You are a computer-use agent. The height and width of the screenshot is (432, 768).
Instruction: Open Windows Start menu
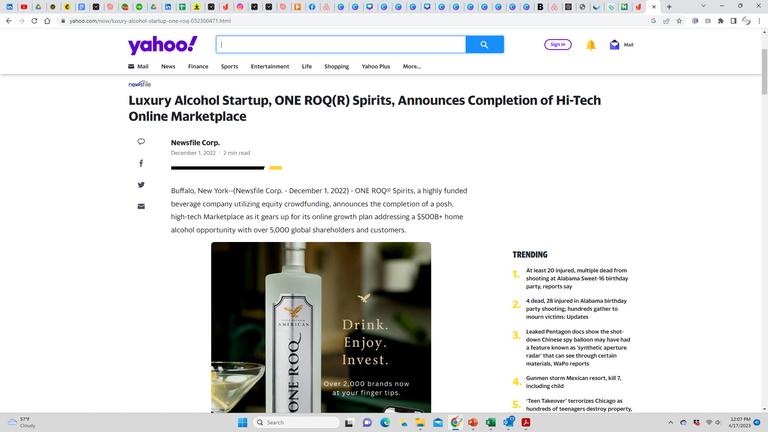(242, 422)
